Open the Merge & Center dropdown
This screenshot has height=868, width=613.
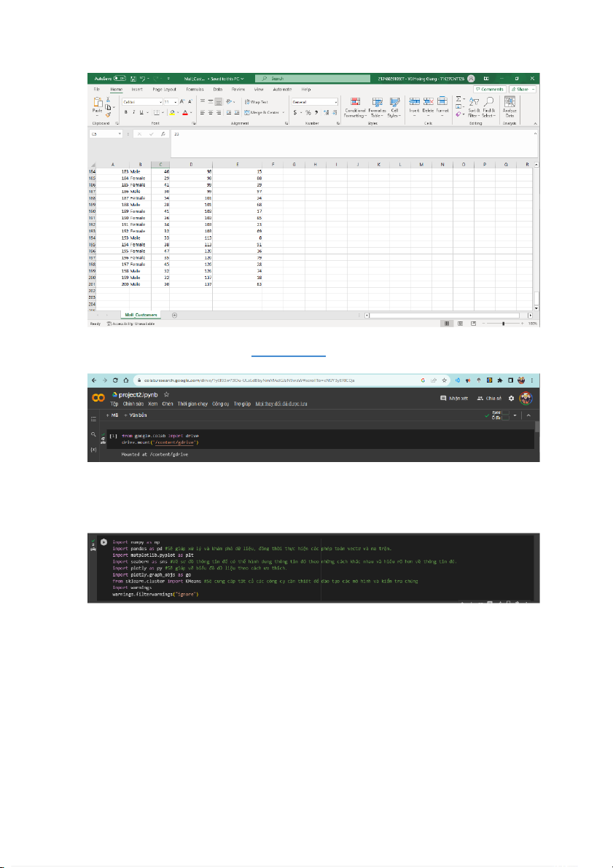(x=284, y=112)
